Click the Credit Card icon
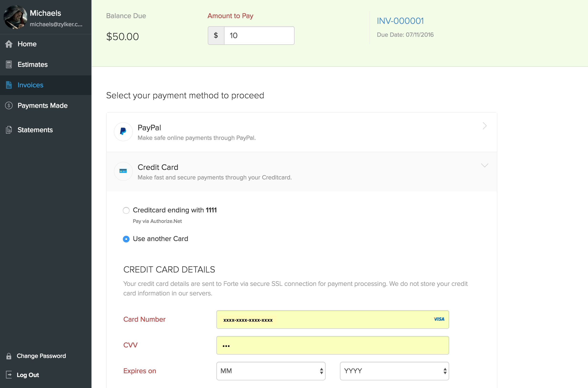 coord(123,171)
